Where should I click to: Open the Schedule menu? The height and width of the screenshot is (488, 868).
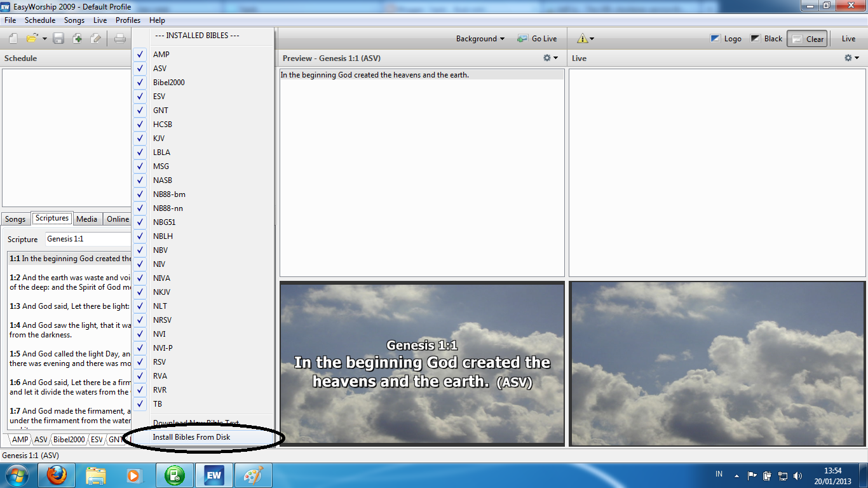click(40, 20)
